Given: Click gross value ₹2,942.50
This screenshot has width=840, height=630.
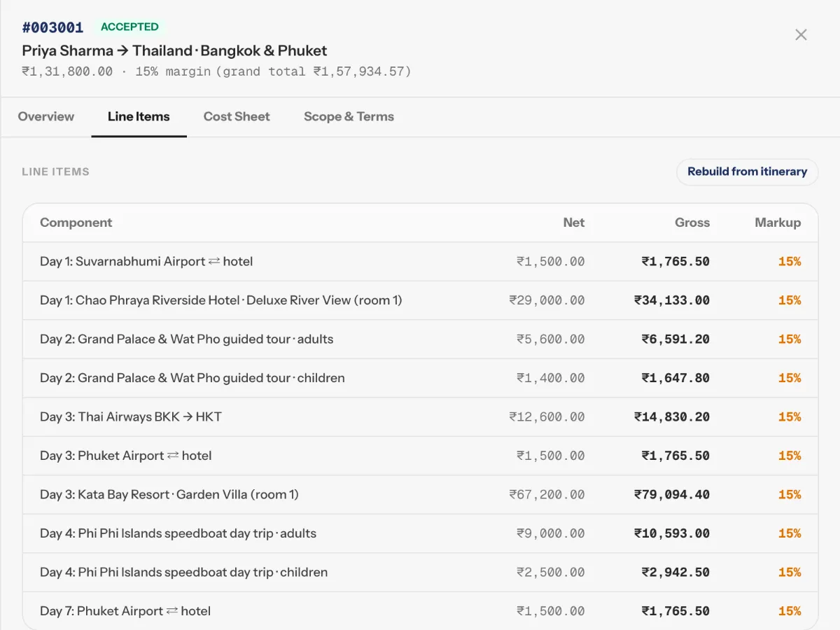Looking at the screenshot, I should coord(675,573).
